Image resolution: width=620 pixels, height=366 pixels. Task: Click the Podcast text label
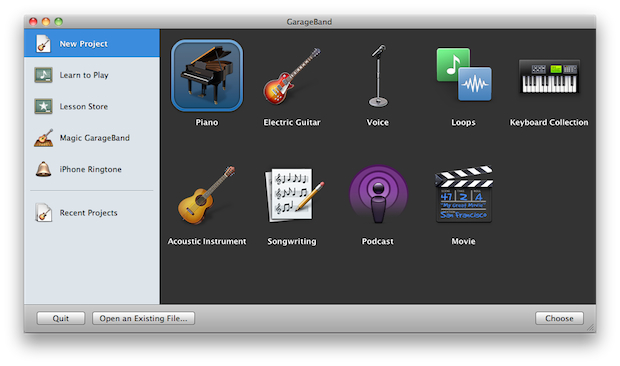click(378, 241)
